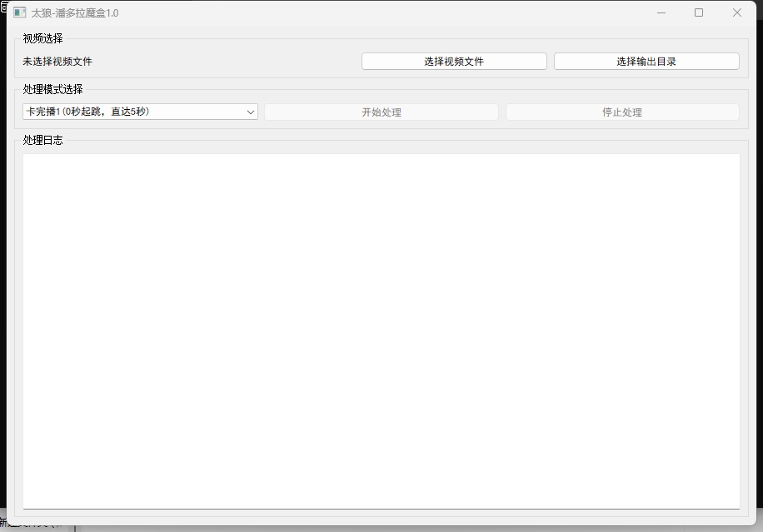Viewport: 763px width, 532px height.
Task: Click the 未选择视频文件 status label
Action: 57,62
